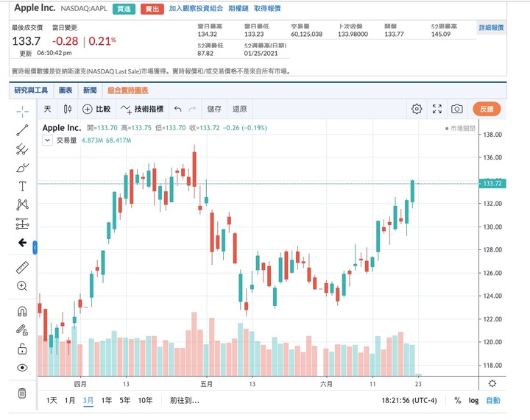
Task: Select the 1天 time range
Action: 52,400
